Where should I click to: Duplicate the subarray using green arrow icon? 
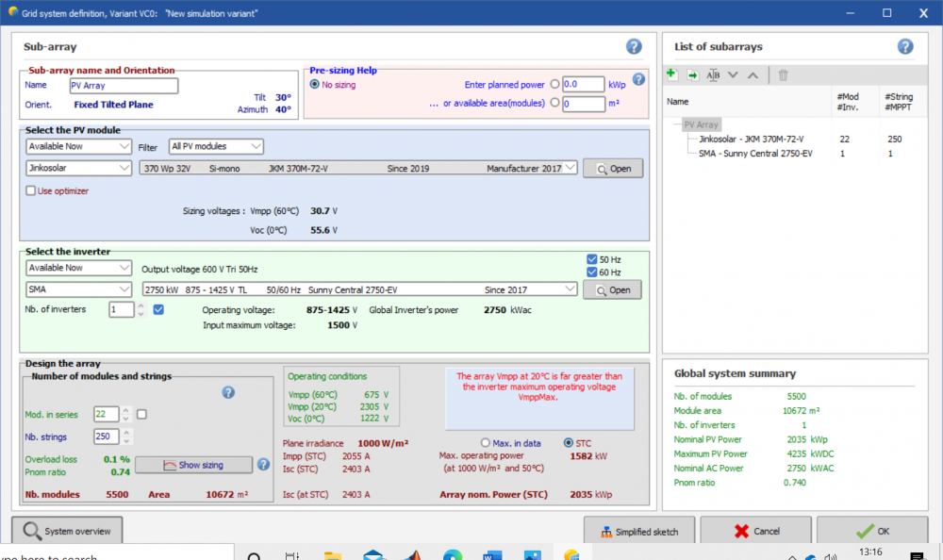pyautogui.click(x=692, y=75)
